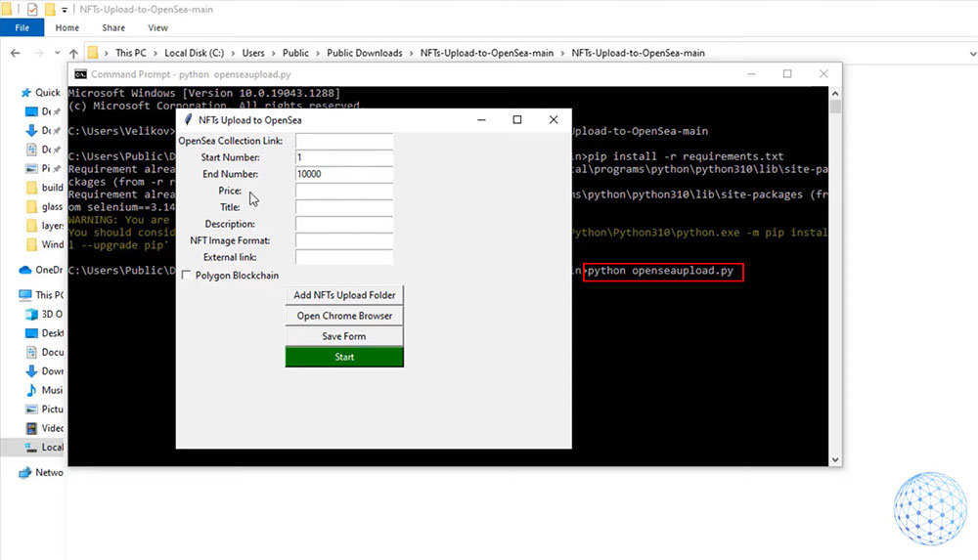Viewport: 978px width, 560px height.
Task: Select Quick access in navigation pane
Action: click(x=41, y=92)
